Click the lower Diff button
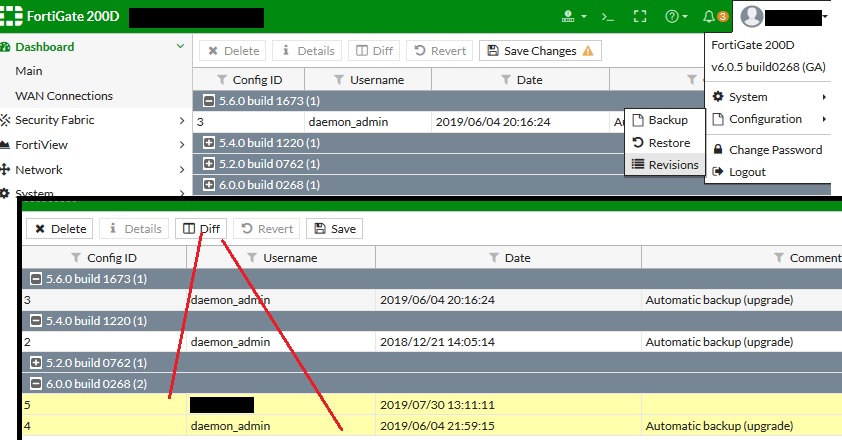Viewport: 842px width, 440px height. tap(201, 229)
